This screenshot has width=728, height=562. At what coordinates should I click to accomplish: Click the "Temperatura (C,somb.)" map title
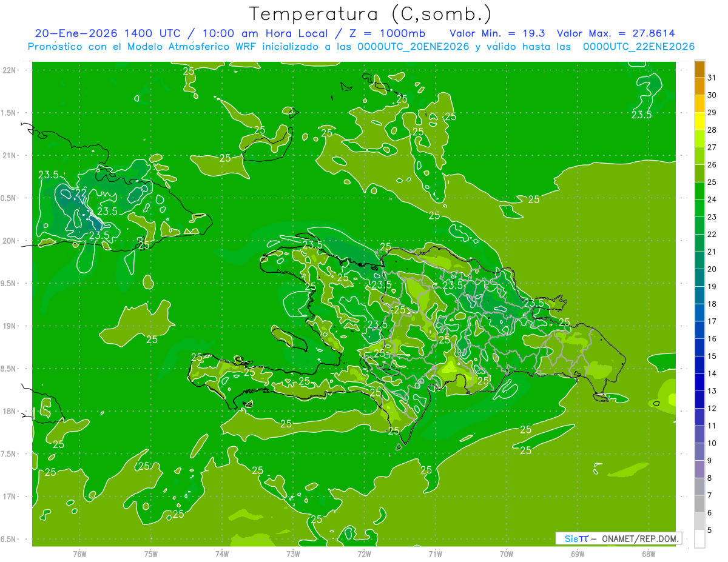371,13
